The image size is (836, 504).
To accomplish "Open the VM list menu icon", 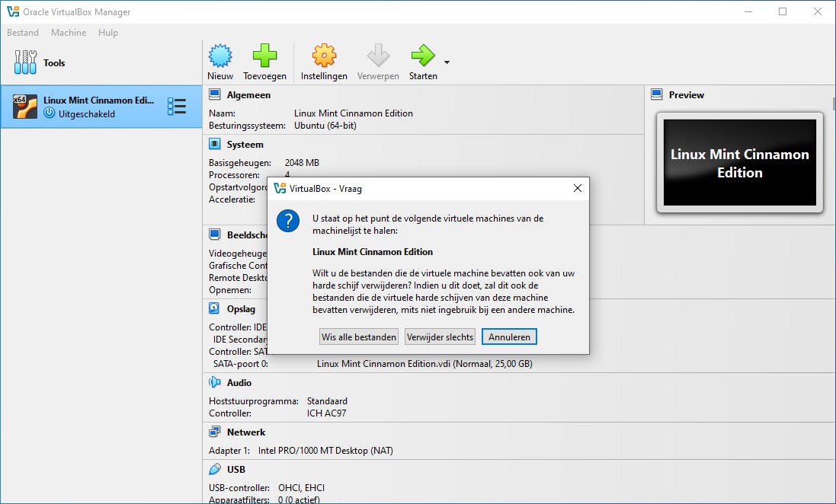I will click(x=177, y=107).
